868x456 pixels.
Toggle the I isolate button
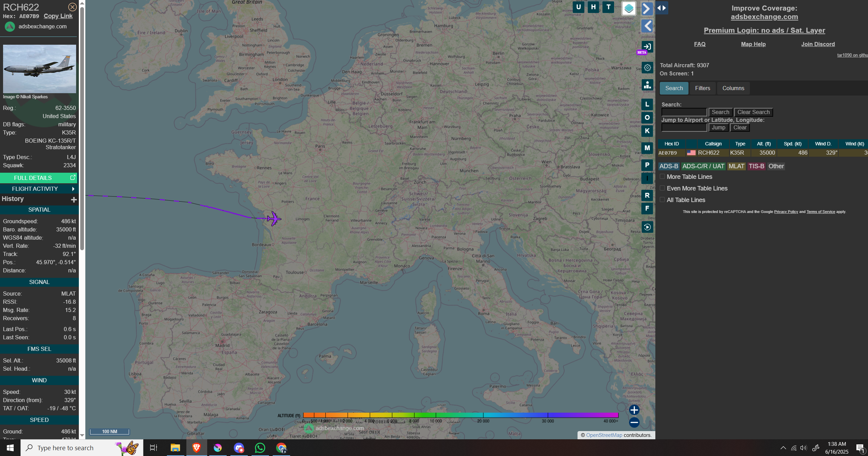click(647, 178)
